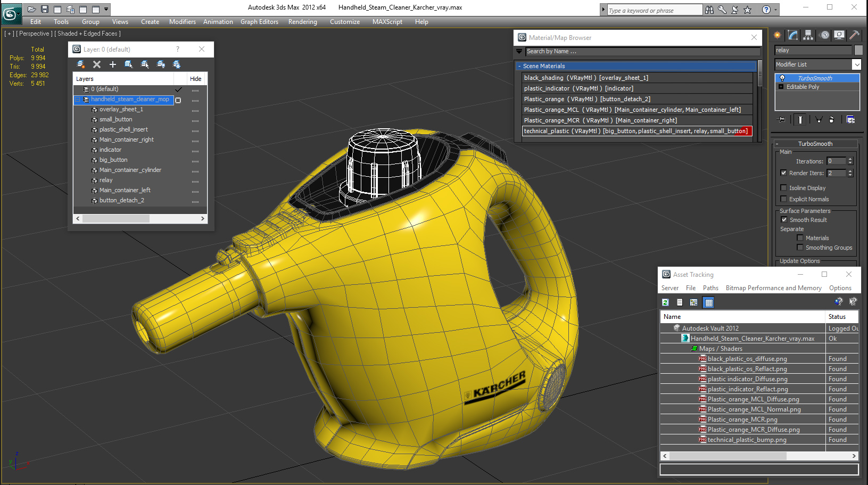The height and width of the screenshot is (485, 868).
Task: Collapse the handheld_steam_cleaner_mop layer tree
Action: [x=78, y=100]
